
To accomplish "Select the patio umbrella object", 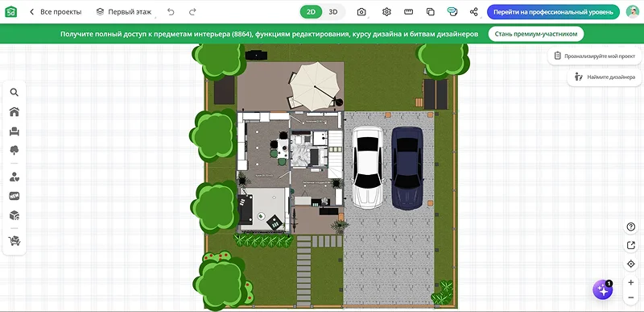I will tap(315, 86).
